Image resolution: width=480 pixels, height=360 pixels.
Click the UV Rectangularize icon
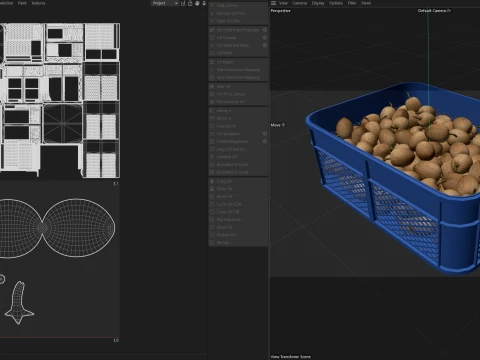pyautogui.click(x=212, y=141)
